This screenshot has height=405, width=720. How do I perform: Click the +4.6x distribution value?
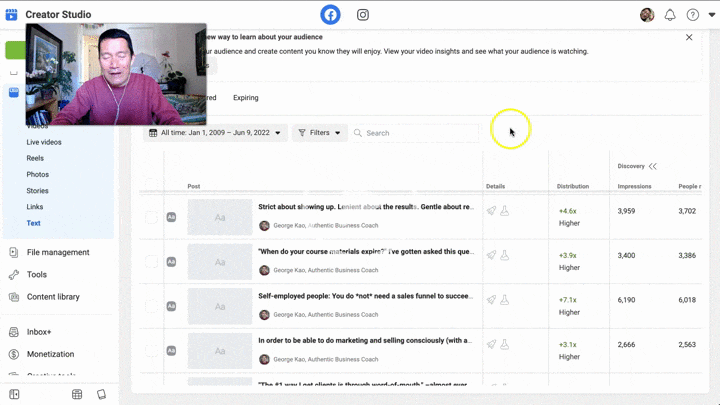[568, 211]
